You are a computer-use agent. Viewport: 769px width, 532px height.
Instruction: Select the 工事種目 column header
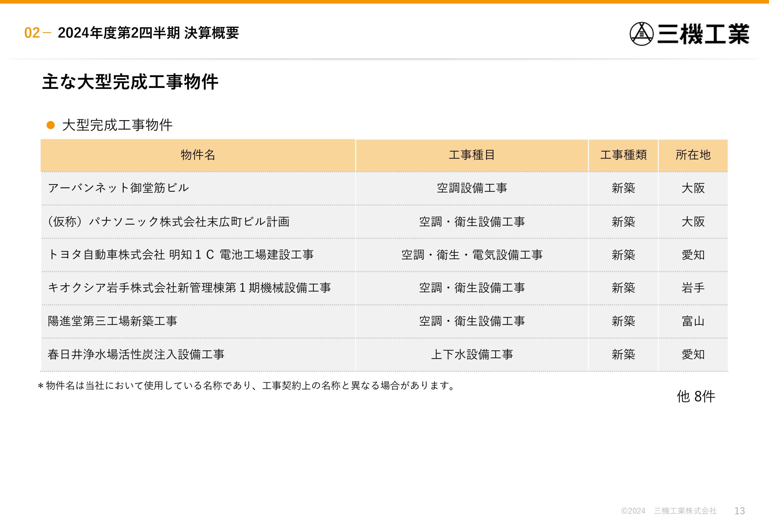coord(472,155)
